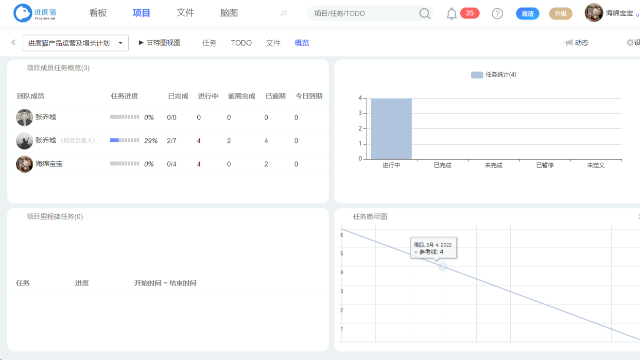Image resolution: width=640 pixels, height=360 pixels.
Task: Click the avatar in the 0/0 member row
Action: 24,117
